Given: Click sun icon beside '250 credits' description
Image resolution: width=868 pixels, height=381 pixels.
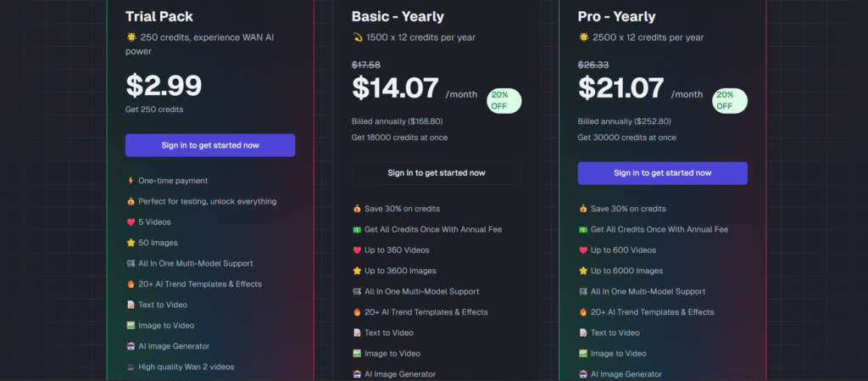Looking at the screenshot, I should [x=131, y=37].
